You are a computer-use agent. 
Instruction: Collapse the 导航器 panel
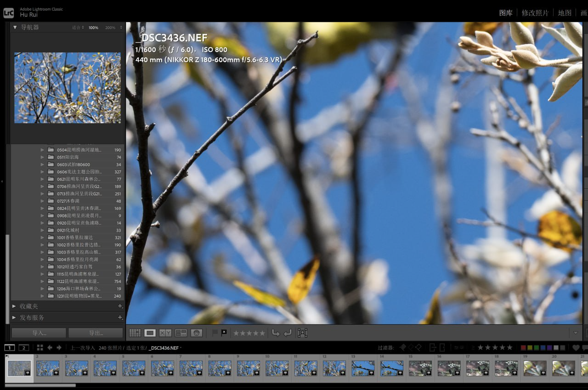tap(15, 28)
